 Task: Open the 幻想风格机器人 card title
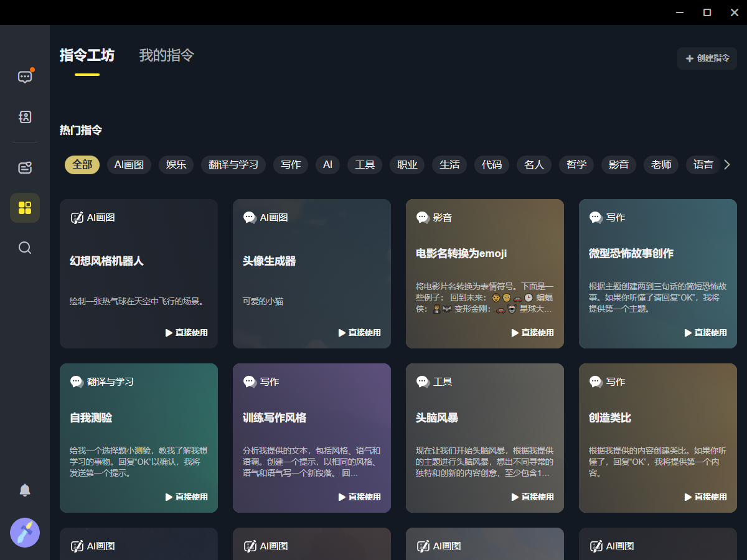[106, 261]
